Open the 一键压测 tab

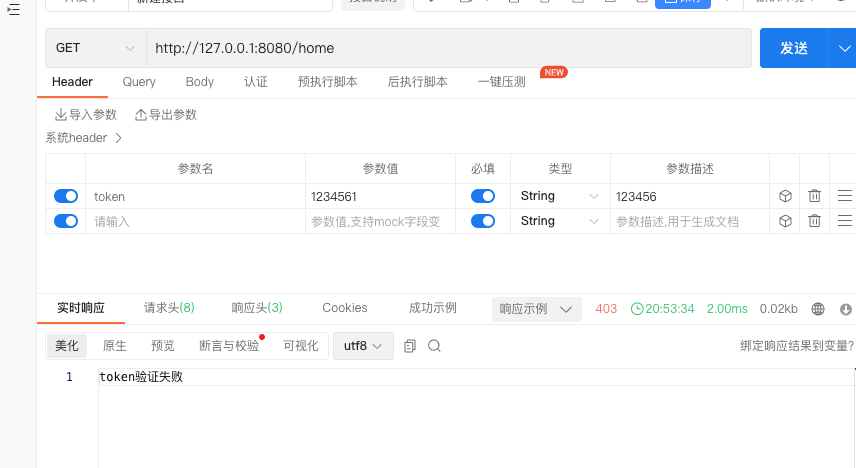[502, 82]
